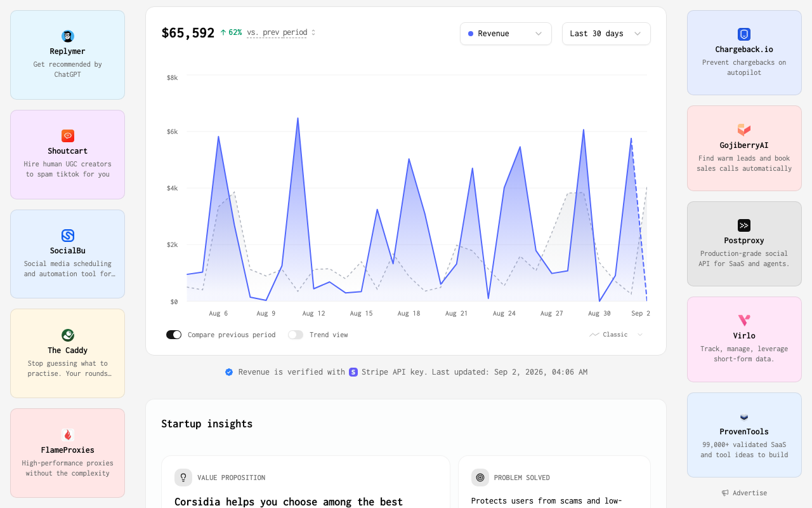The width and height of the screenshot is (812, 508).
Task: Click the Postproxy black logo icon
Action: point(744,225)
